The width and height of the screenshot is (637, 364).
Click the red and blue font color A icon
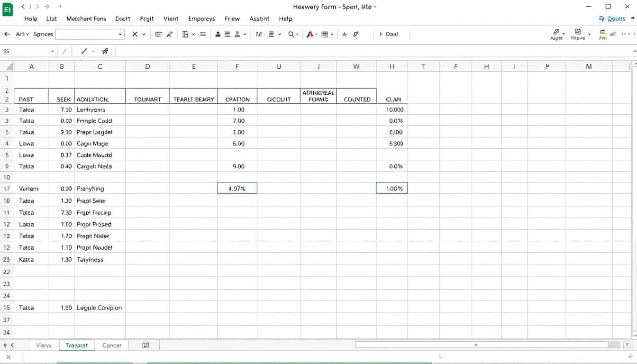309,34
